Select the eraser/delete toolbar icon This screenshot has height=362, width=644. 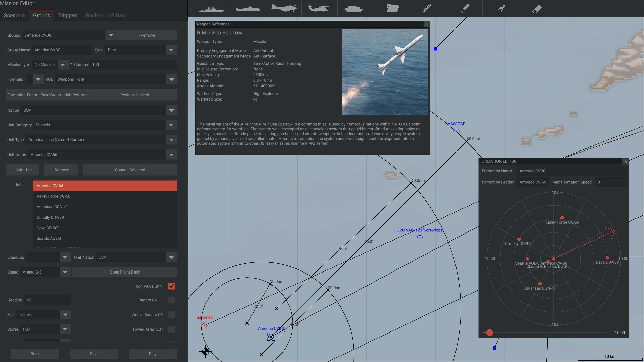(x=537, y=8)
